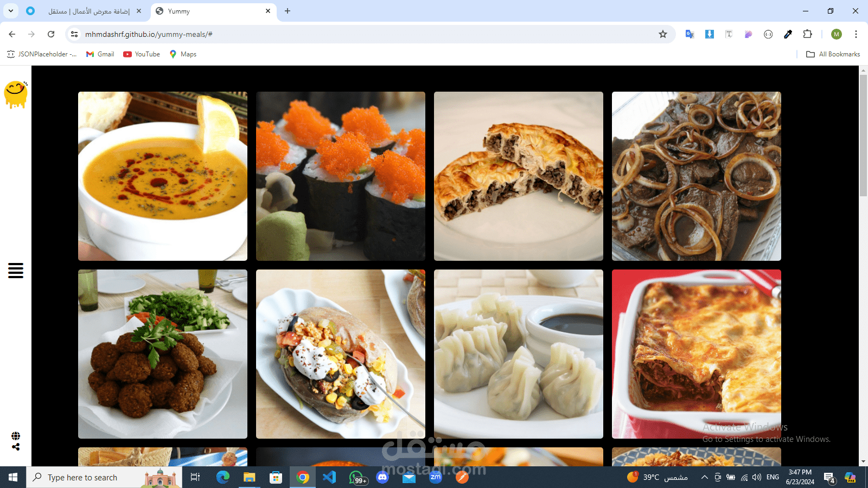Open the Chrome profile M avatar
The width and height of the screenshot is (868, 488).
pyautogui.click(x=837, y=34)
